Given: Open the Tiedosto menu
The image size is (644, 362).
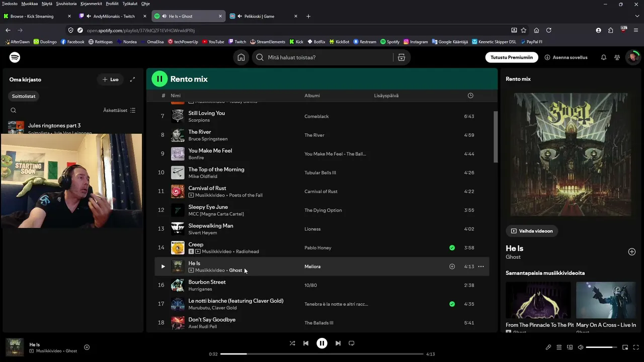Looking at the screenshot, I should [x=10, y=4].
